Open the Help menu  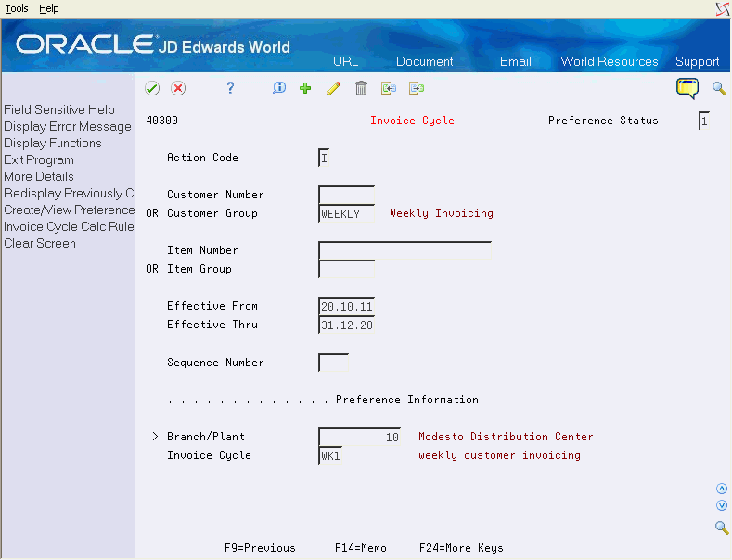(48, 8)
